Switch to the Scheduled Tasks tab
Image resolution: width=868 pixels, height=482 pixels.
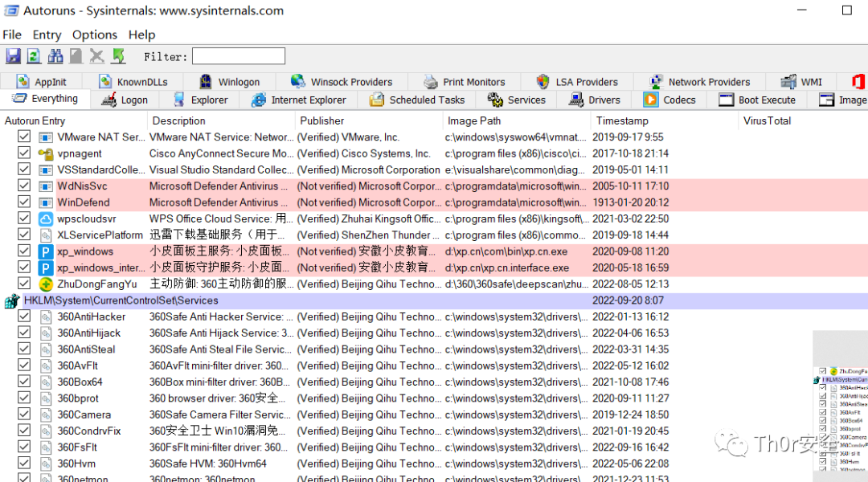417,100
